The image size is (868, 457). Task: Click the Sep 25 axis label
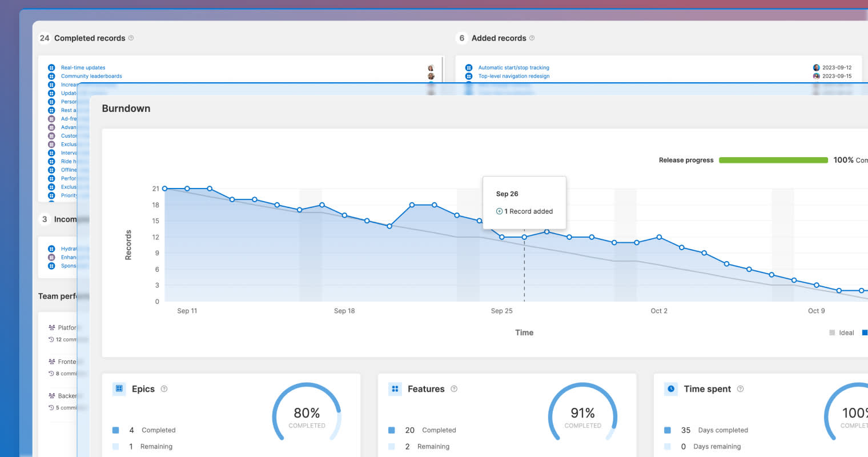click(501, 311)
